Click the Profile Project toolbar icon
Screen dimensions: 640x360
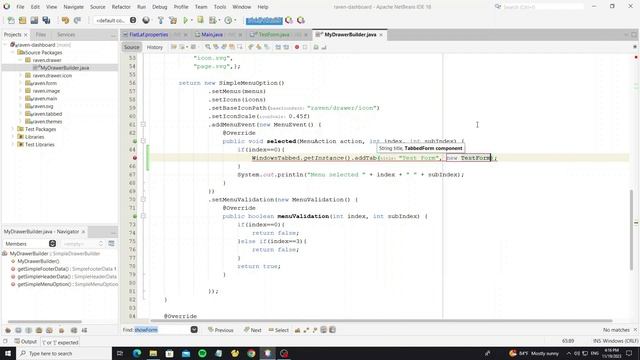click(229, 20)
